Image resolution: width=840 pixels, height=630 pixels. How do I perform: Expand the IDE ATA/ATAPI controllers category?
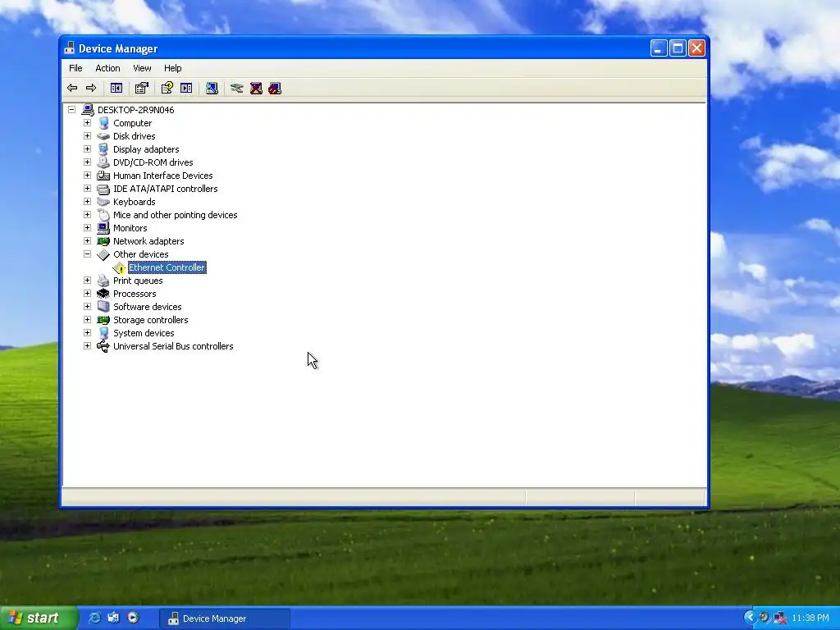coord(87,189)
